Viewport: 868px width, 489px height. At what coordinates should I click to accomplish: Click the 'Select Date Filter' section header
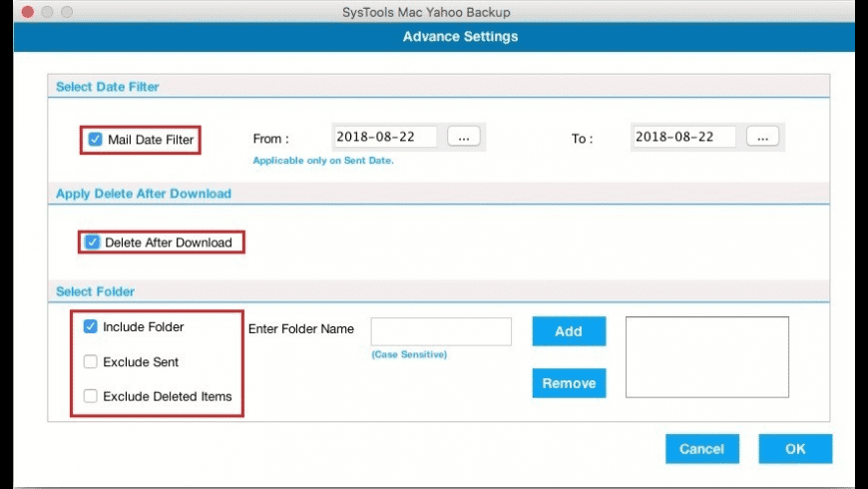pos(108,87)
